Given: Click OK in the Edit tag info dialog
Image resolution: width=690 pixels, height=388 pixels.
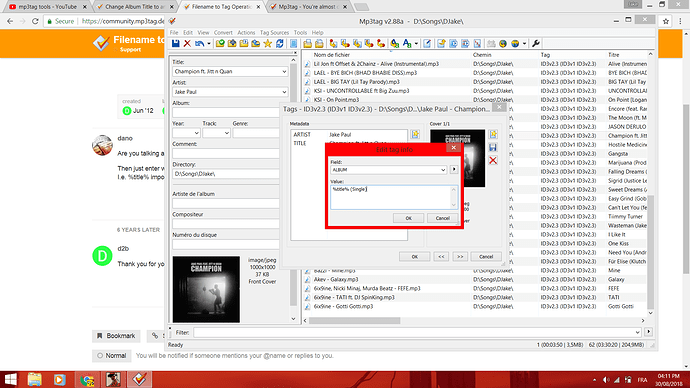Looking at the screenshot, I should pyautogui.click(x=408, y=218).
